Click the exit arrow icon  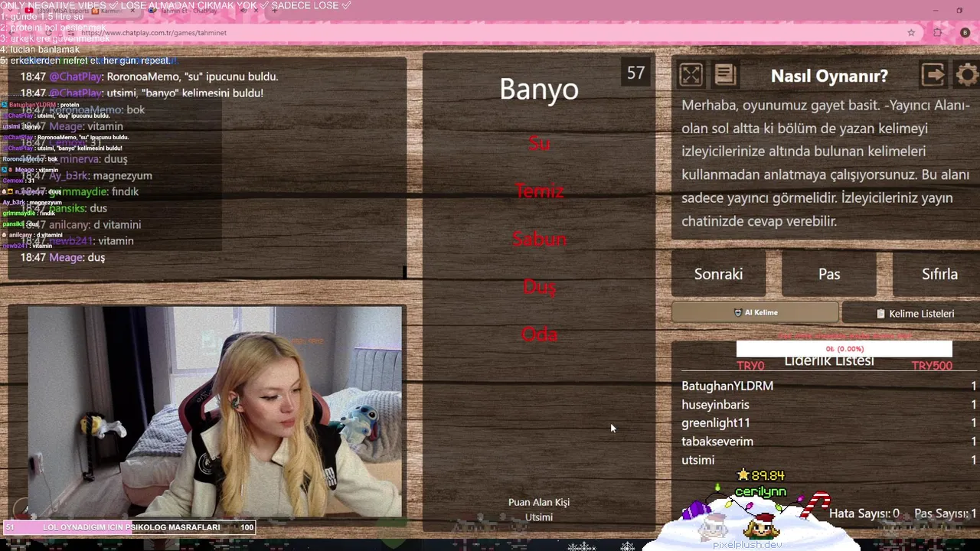(933, 74)
